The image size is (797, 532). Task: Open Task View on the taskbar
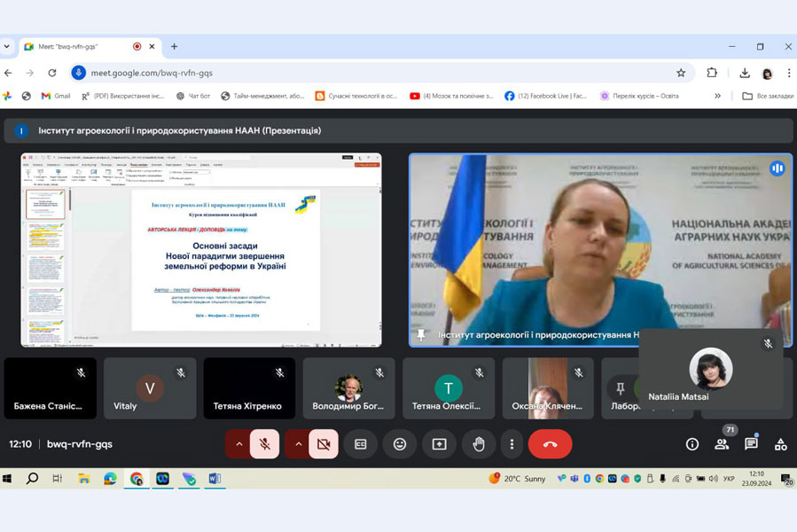pos(58,479)
